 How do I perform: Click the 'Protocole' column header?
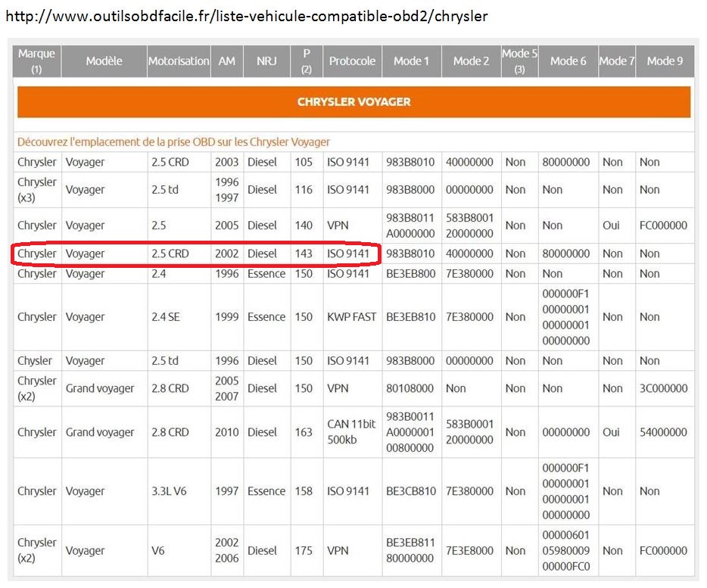tap(352, 61)
